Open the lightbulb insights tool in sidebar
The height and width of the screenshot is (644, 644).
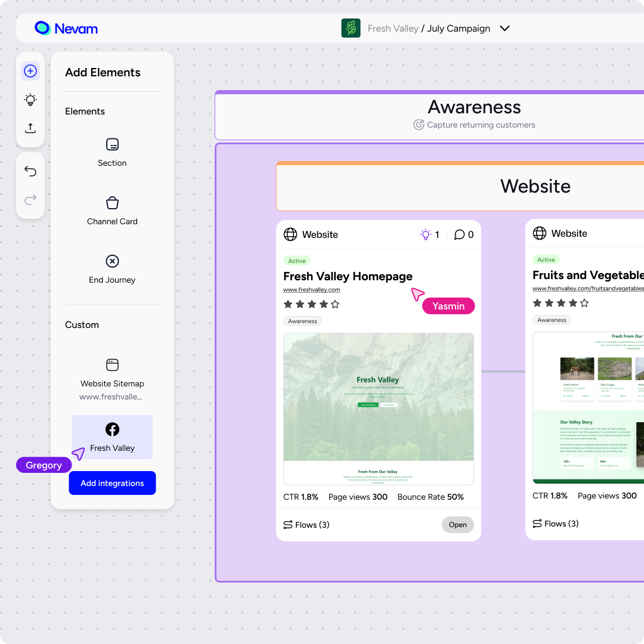pyautogui.click(x=30, y=100)
